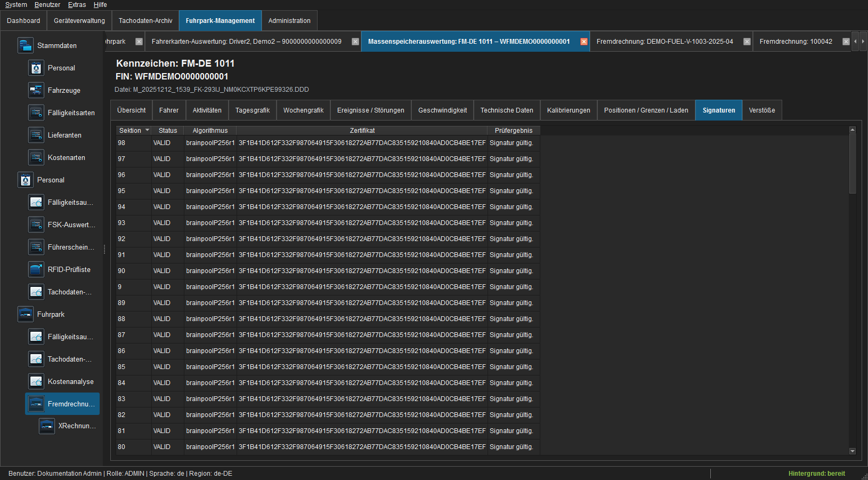
Task: Click the Personal icon under Stammdaten
Action: (36, 68)
